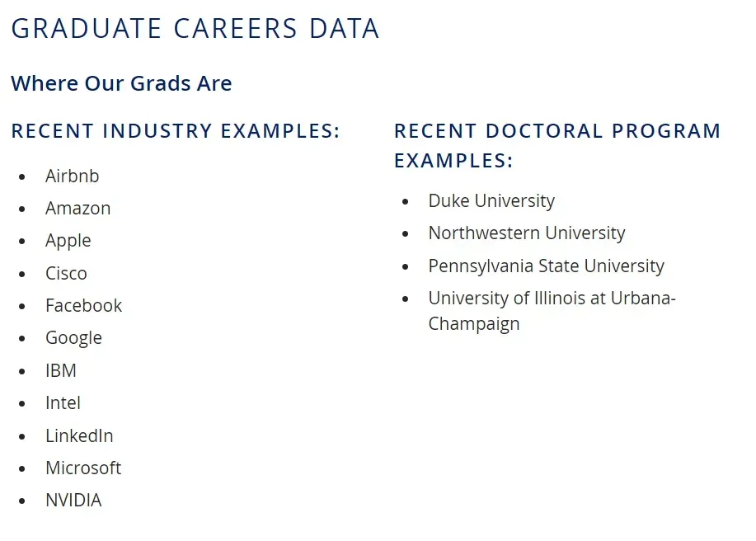Image resolution: width=756 pixels, height=541 pixels.
Task: Click Pennsylvania State University list item
Action: [x=546, y=266]
